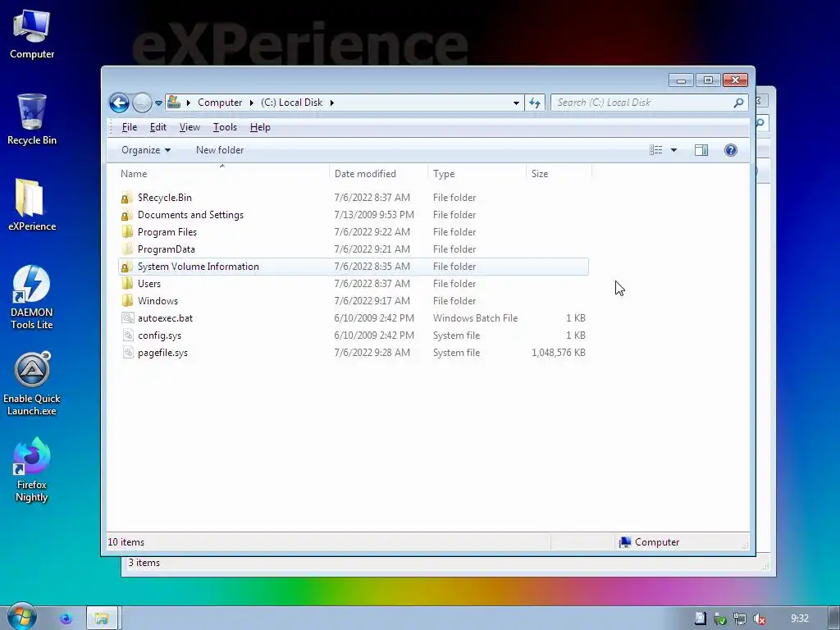
Task: Click the Users folder name
Action: point(149,283)
